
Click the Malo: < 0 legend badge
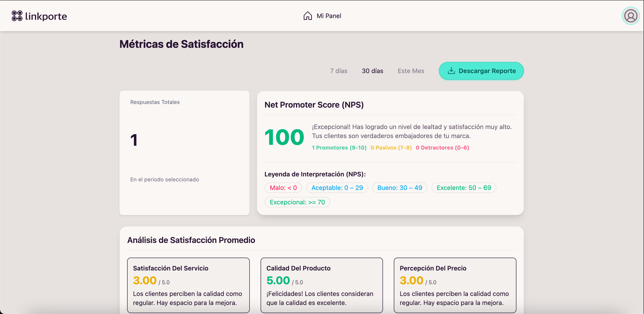point(283,188)
